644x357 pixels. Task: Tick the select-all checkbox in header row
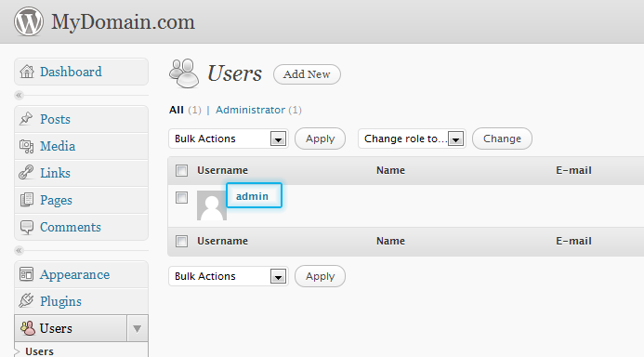(181, 170)
